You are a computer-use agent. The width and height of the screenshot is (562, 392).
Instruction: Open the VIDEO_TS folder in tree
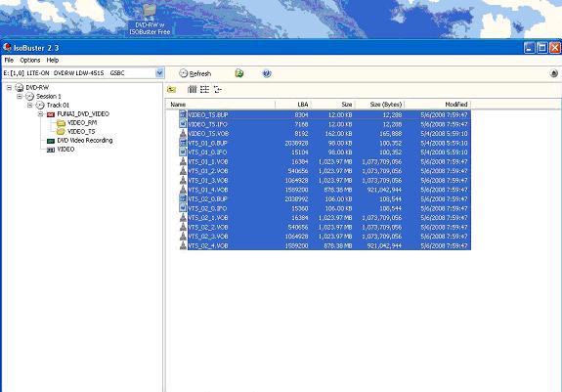tap(81, 132)
